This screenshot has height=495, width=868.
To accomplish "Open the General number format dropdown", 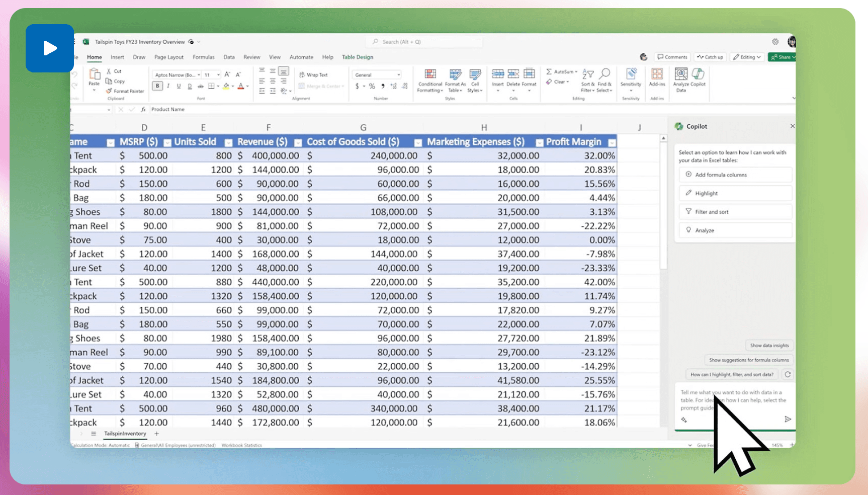I will click(377, 74).
